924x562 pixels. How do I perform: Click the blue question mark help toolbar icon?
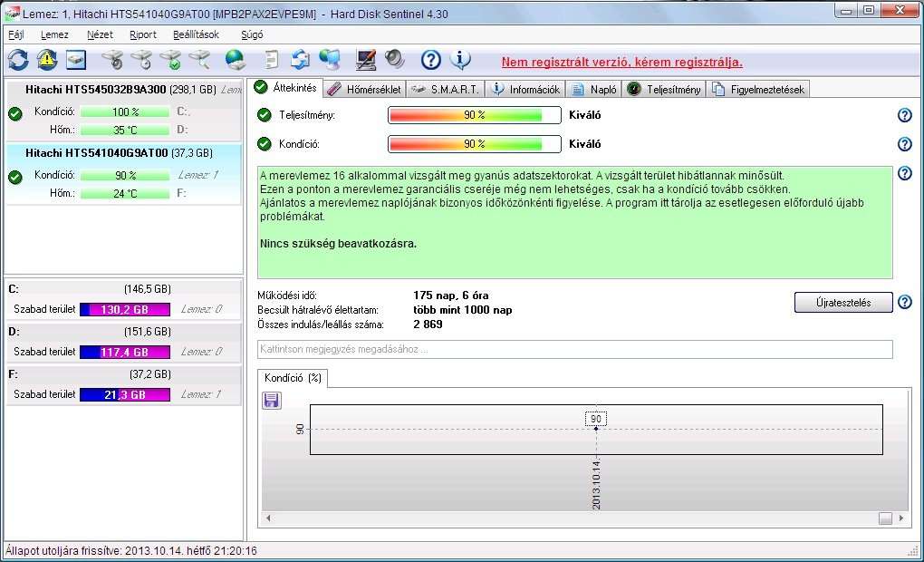pos(431,60)
